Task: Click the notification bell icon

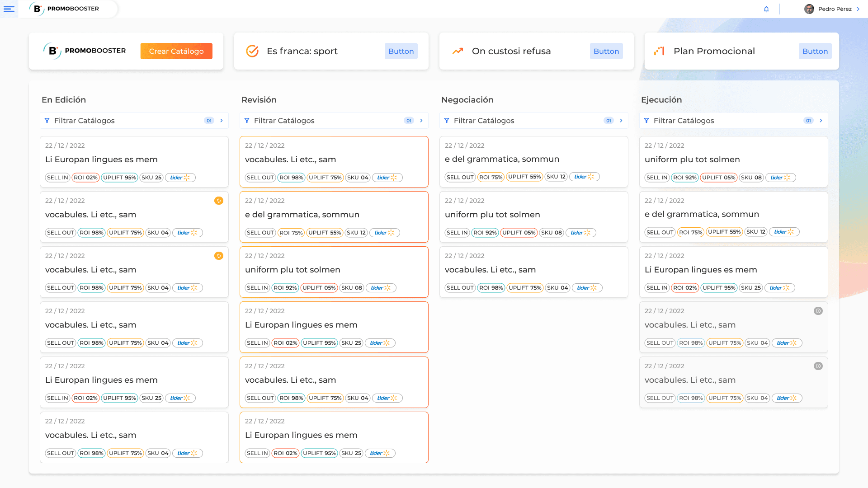Action: 766,9
